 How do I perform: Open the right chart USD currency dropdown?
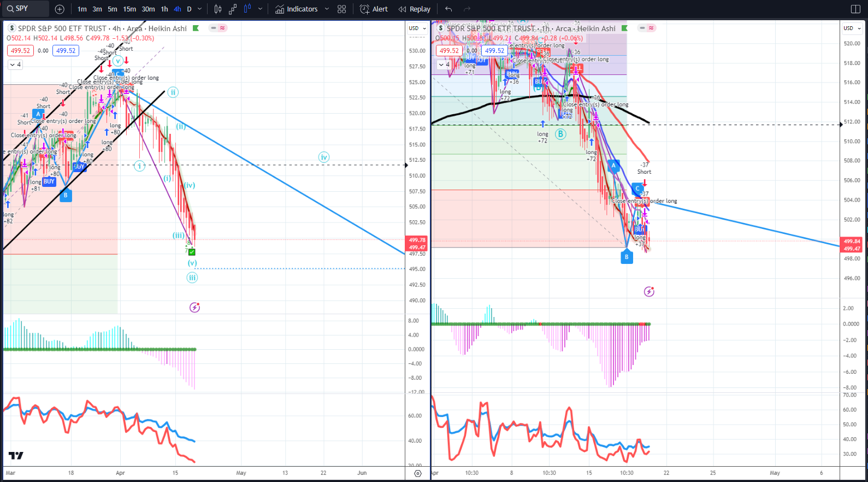(x=852, y=28)
